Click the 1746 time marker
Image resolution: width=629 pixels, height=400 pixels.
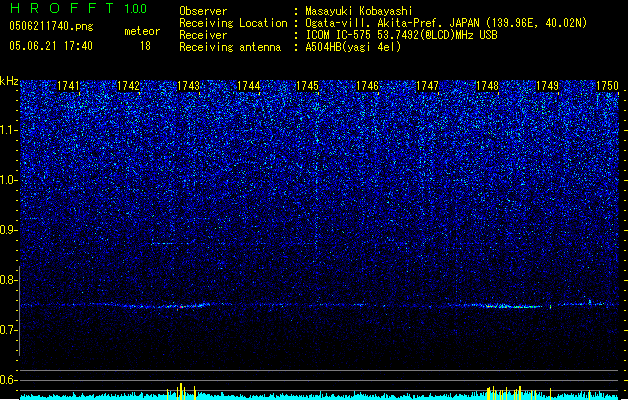point(367,86)
